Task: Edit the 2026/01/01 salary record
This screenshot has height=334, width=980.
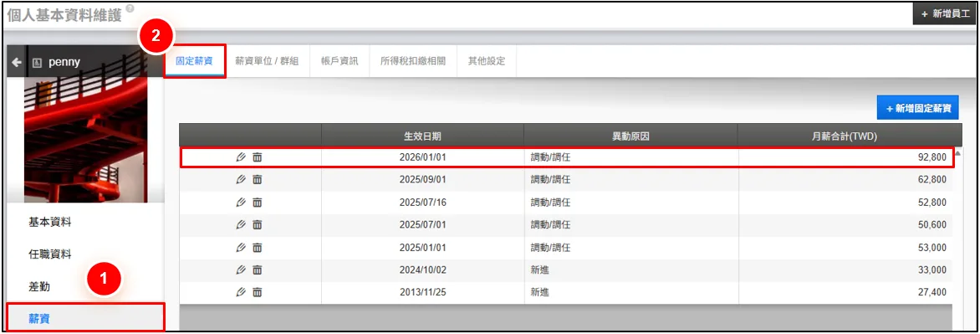Action: click(x=242, y=157)
